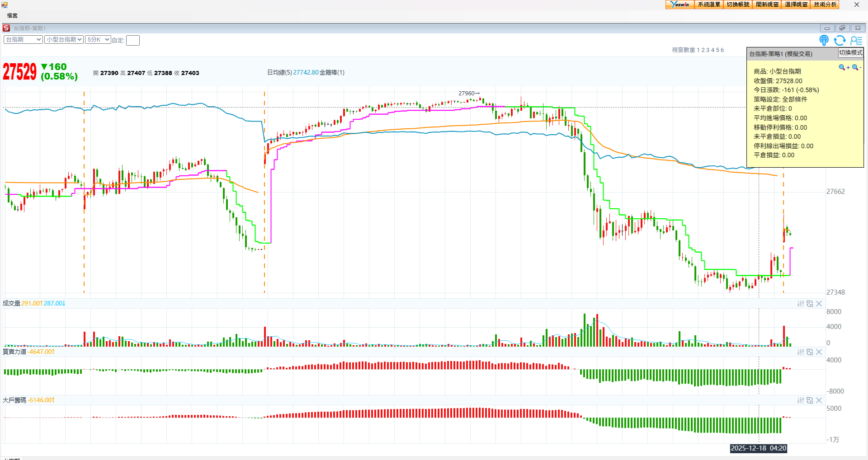
Task: Click the 切換帳號 button
Action: click(x=738, y=5)
